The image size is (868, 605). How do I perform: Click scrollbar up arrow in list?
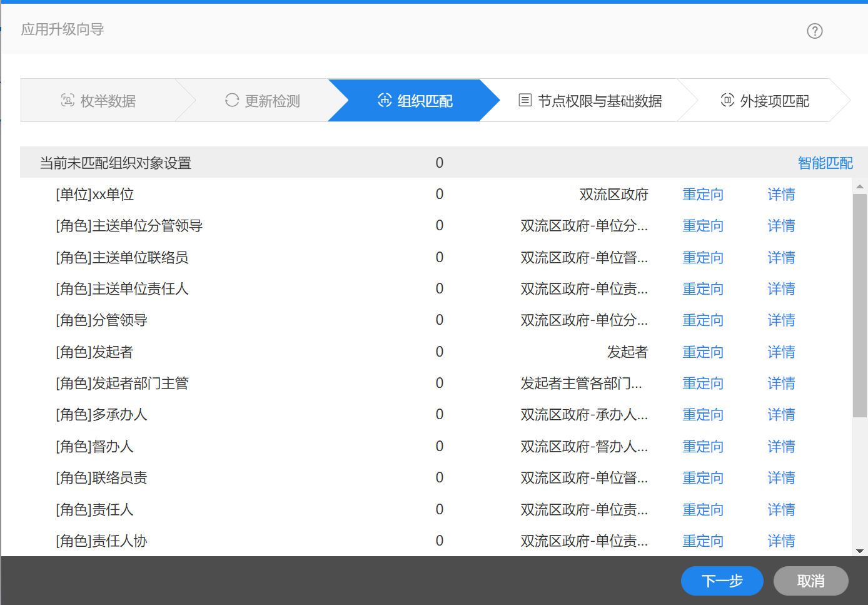click(x=860, y=186)
